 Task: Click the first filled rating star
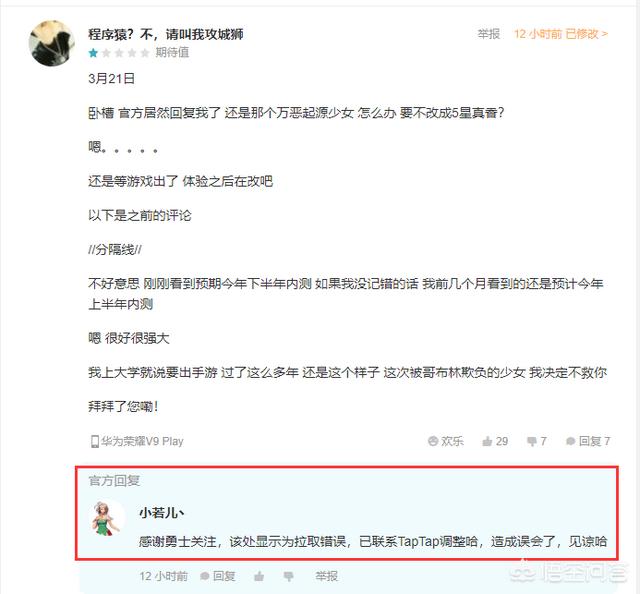(93, 53)
